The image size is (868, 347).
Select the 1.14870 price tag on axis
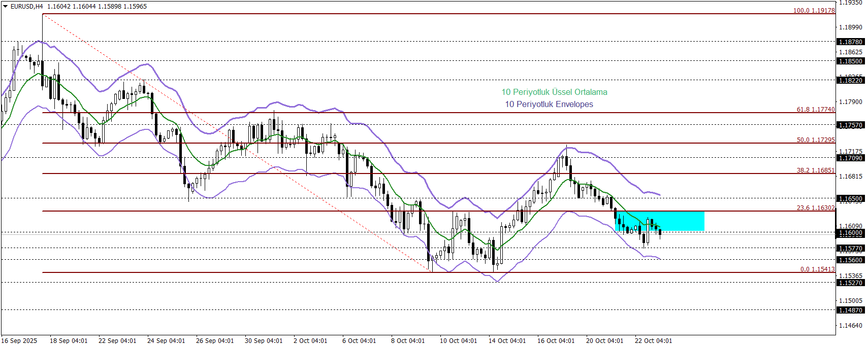pyautogui.click(x=850, y=310)
